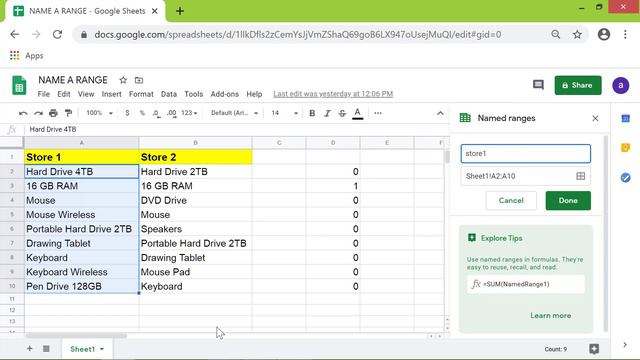Open the Apps bookmarks shortcut

[x=27, y=56]
